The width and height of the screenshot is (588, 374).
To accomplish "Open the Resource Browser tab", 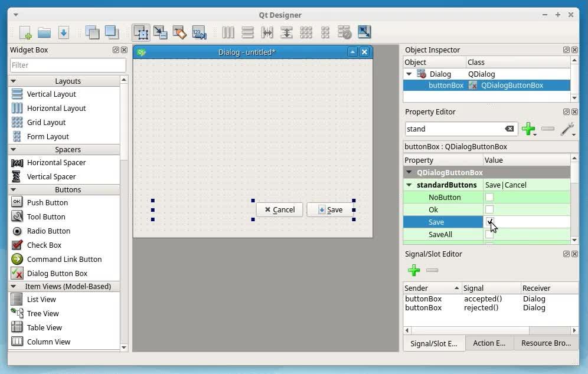I will coord(546,343).
